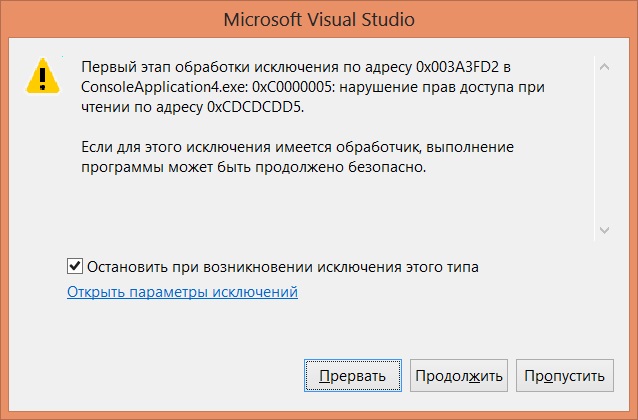Click the 0xC0000005 error code text
638x420 pixels.
click(x=293, y=87)
